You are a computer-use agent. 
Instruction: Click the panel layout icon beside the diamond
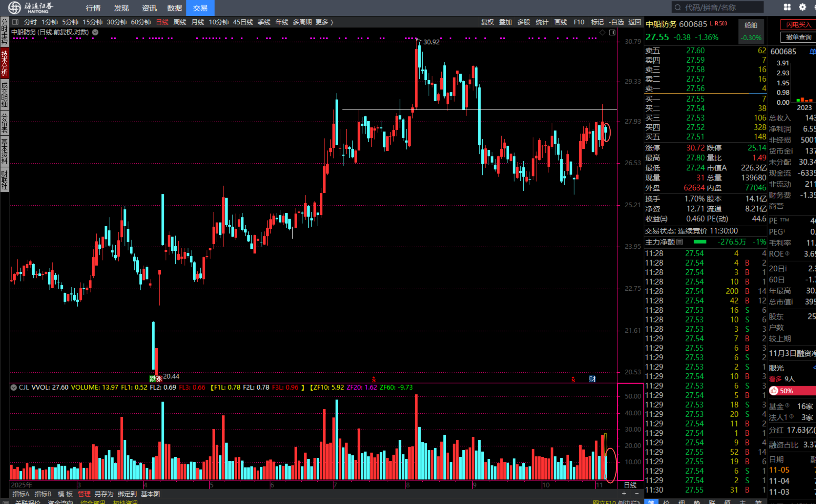tap(612, 33)
